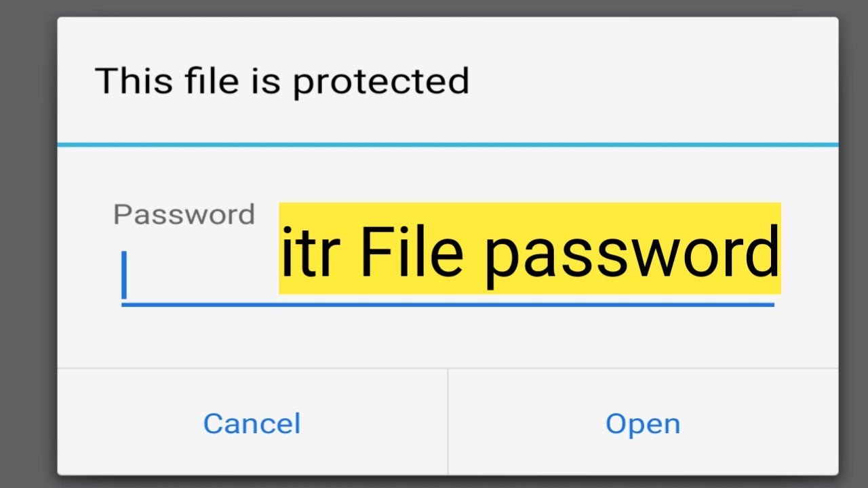Click the word "password" in the yellow caption
Viewport: 868px width, 488px height.
[631, 254]
